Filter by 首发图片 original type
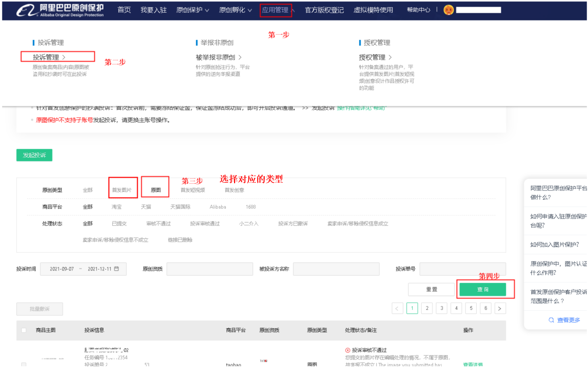588x389 pixels. (x=122, y=190)
